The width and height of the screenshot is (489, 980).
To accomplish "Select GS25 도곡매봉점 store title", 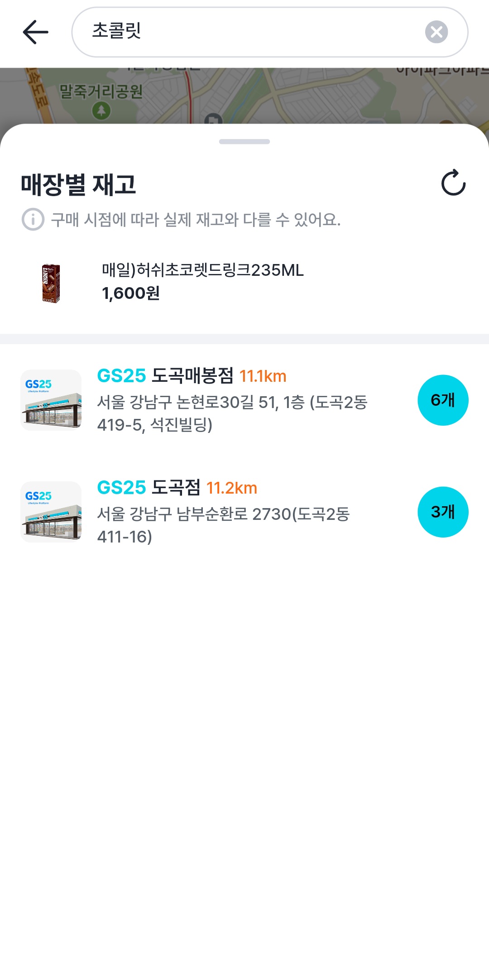I will click(x=165, y=376).
